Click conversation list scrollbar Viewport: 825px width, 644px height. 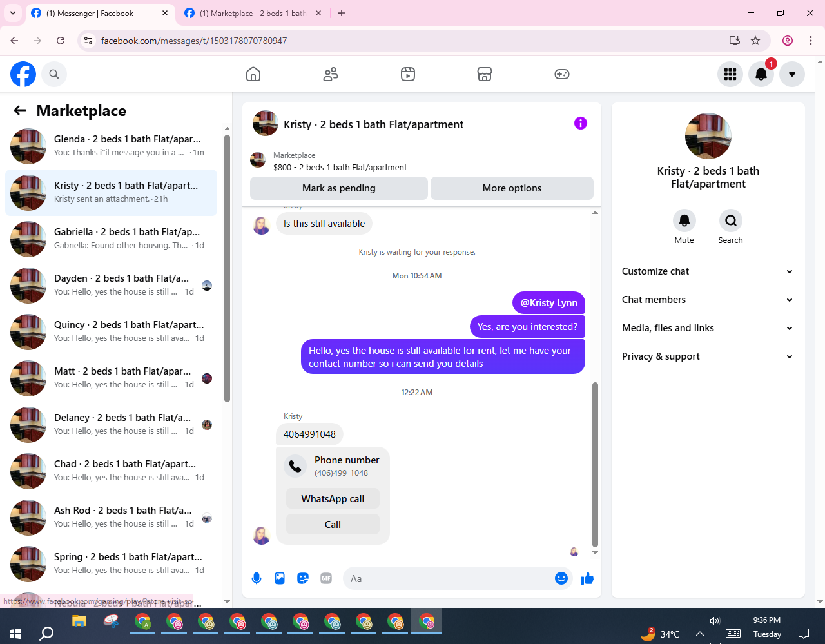pos(227,268)
